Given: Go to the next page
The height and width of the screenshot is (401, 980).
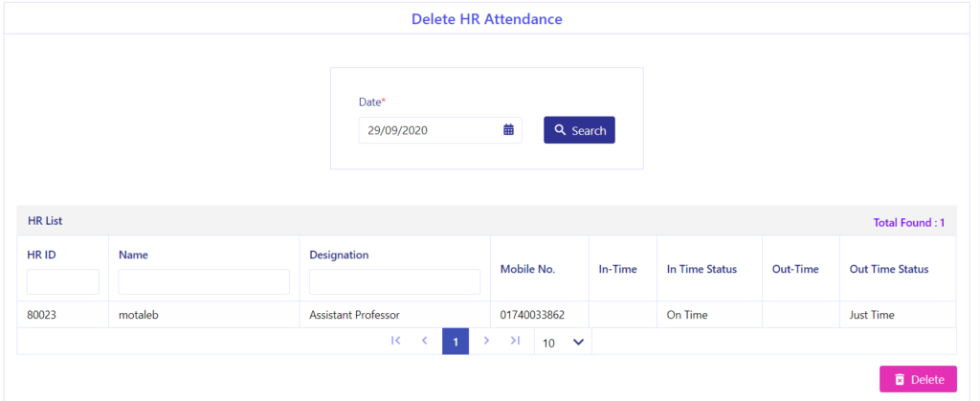Looking at the screenshot, I should (485, 341).
